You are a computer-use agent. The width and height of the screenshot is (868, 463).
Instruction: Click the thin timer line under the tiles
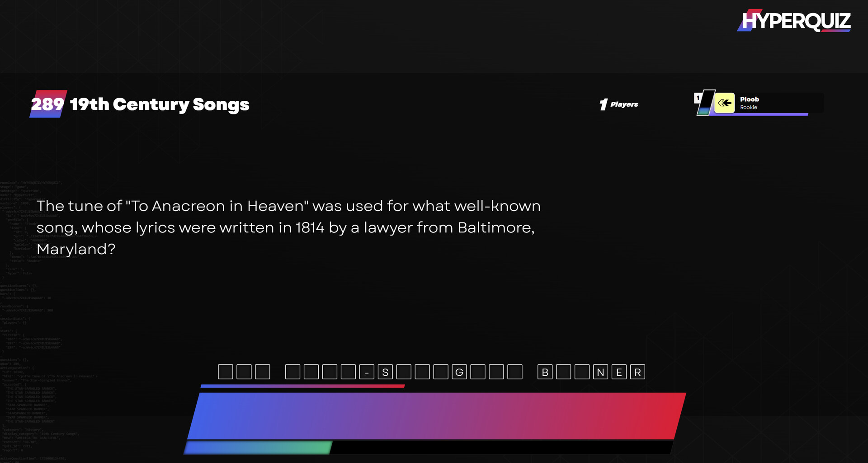[x=302, y=386]
